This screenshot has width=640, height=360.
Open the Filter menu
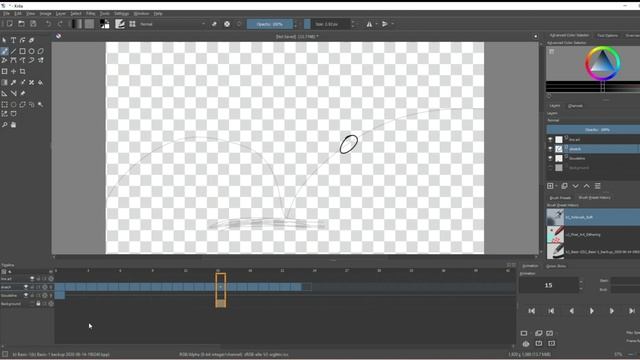tap(90, 13)
